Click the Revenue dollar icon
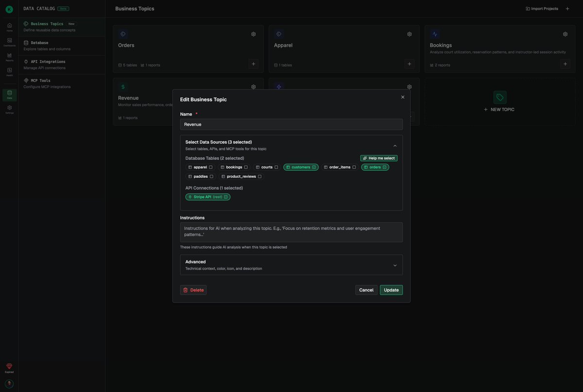583x392 pixels. point(123,87)
